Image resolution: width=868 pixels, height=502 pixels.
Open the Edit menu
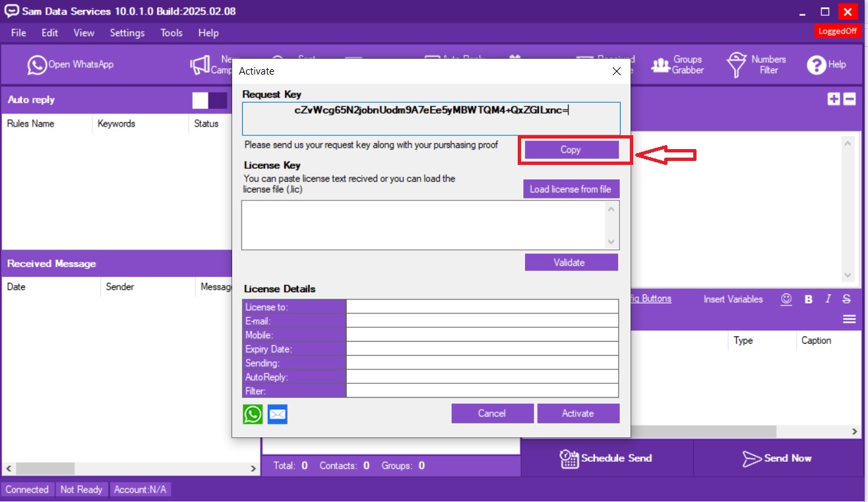(x=50, y=33)
